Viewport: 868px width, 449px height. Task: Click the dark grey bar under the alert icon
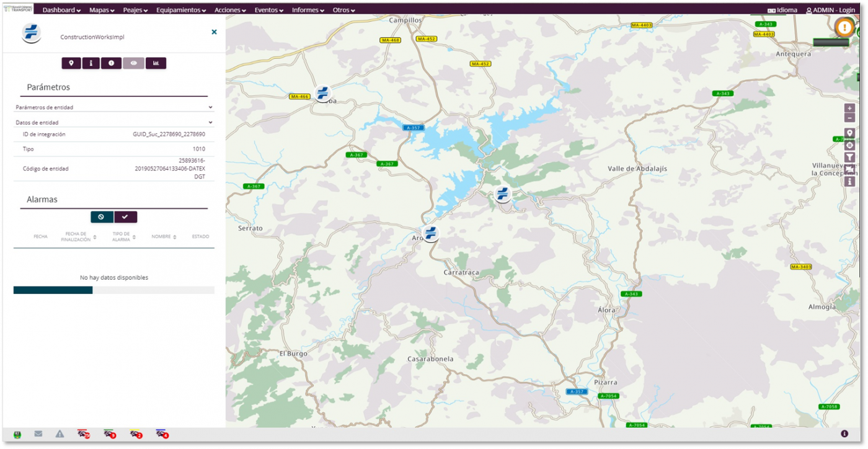831,42
